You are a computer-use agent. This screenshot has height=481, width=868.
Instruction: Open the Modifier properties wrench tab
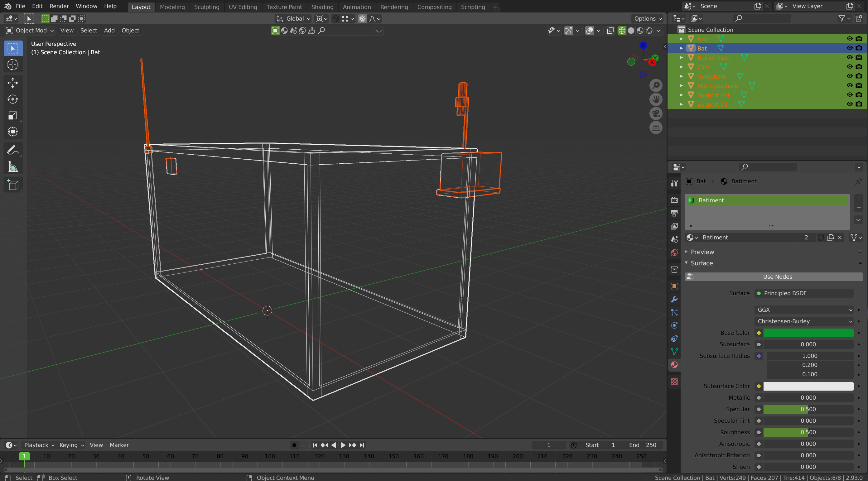(674, 299)
